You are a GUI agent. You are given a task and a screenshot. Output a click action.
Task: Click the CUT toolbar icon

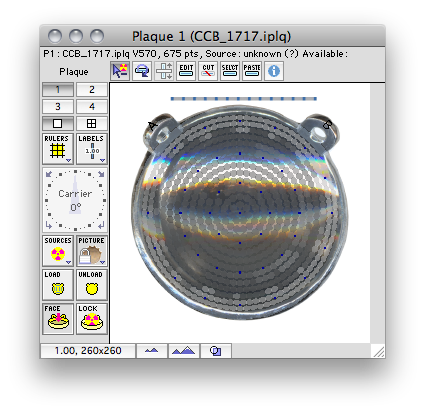pyautogui.click(x=208, y=71)
